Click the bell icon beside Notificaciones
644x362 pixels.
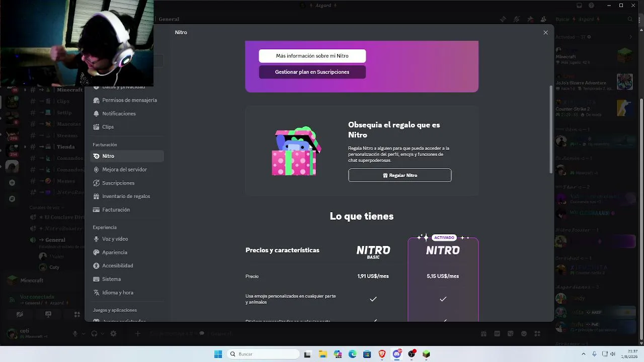(96, 114)
